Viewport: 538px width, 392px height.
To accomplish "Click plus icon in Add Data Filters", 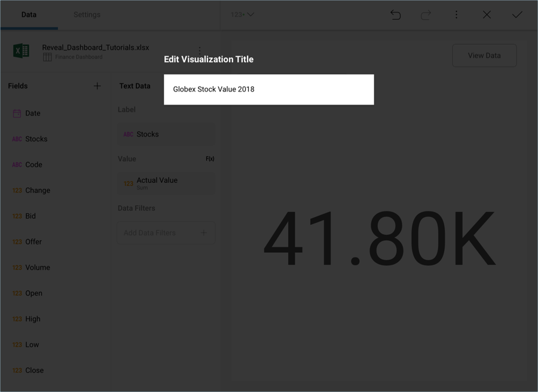I will 204,233.
